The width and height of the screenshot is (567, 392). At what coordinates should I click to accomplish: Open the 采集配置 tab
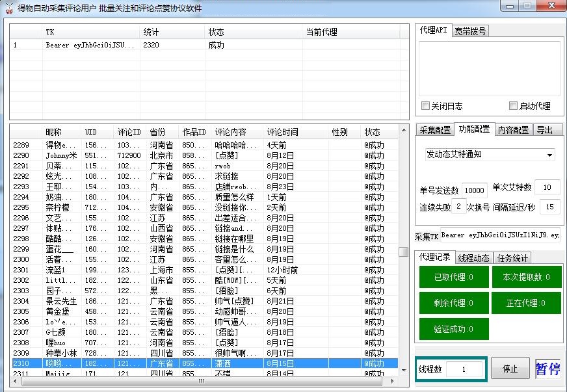coord(434,130)
